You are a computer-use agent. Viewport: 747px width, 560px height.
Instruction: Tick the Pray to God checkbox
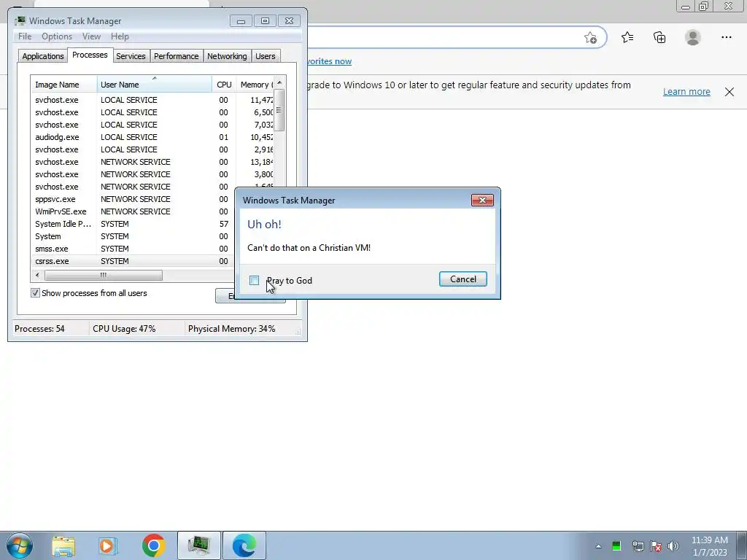pos(255,281)
